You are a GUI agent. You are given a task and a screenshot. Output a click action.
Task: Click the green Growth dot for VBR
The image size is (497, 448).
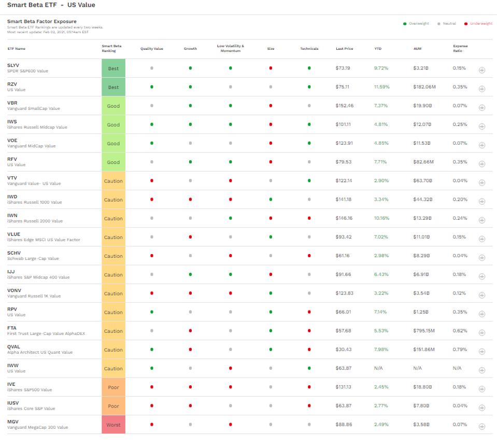click(190, 106)
